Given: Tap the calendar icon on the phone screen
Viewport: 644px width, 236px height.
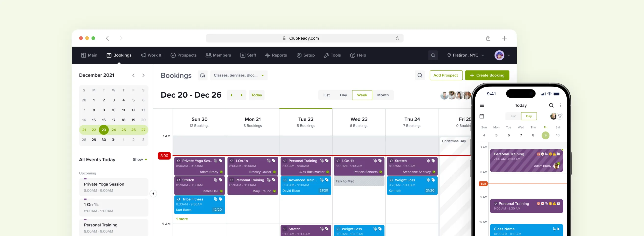Looking at the screenshot, I should coord(482,116).
